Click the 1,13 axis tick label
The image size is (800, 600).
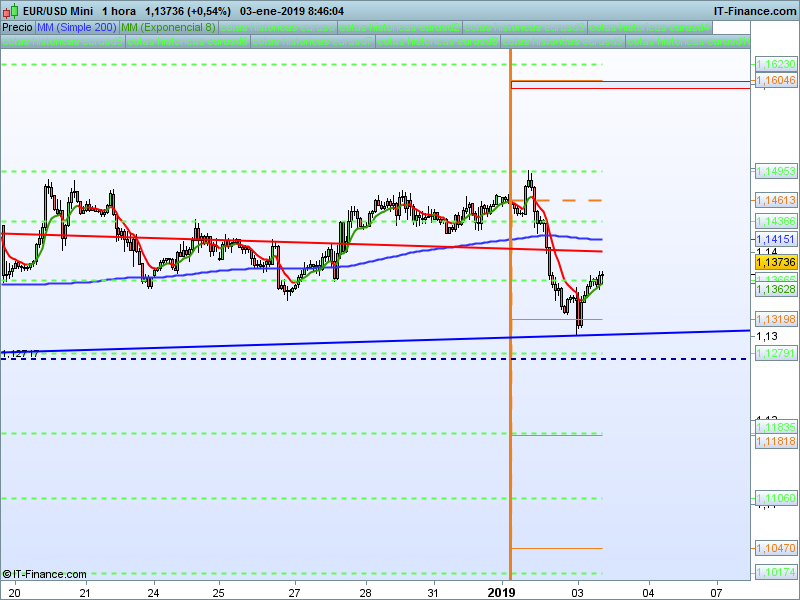point(767,336)
